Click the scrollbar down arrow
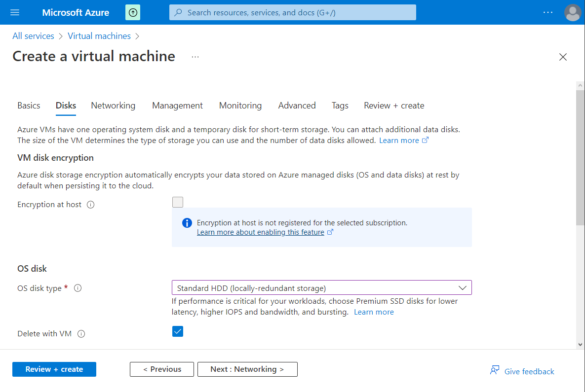585x392 pixels. (580, 345)
